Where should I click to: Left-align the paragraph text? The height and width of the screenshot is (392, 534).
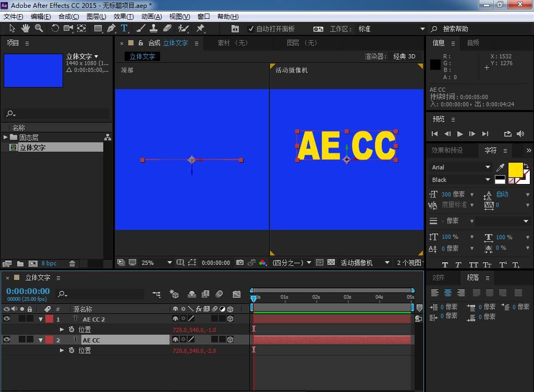(435, 292)
